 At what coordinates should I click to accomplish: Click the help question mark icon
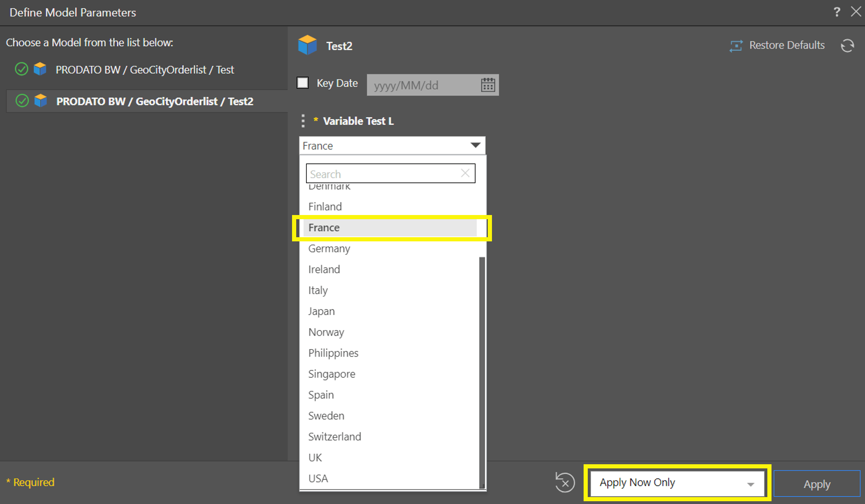836,12
